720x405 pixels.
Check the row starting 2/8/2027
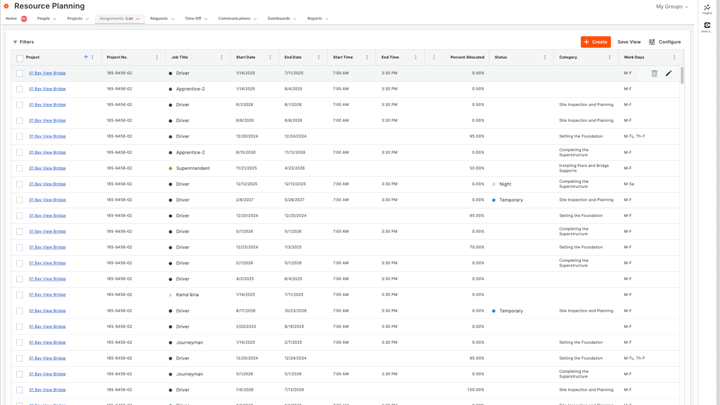(x=19, y=200)
